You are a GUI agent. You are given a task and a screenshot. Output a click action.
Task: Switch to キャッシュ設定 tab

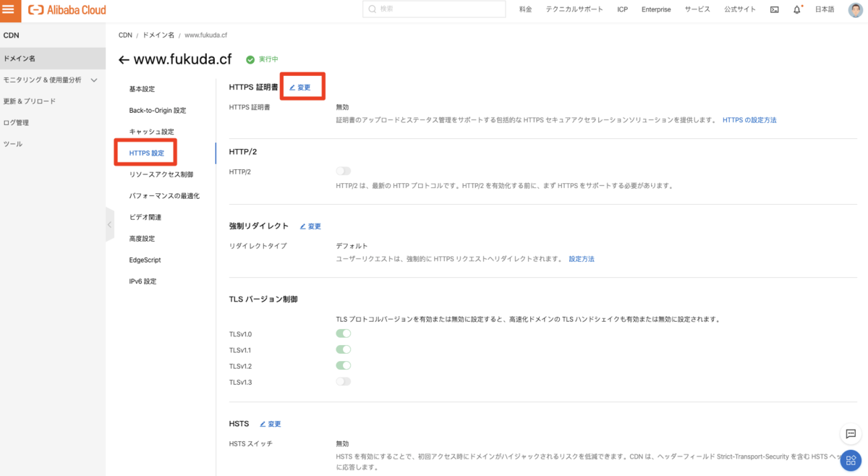click(151, 132)
